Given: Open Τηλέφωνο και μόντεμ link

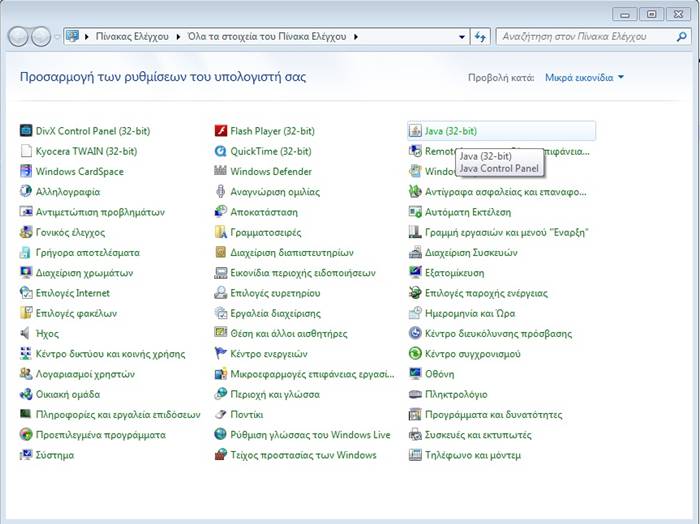Looking at the screenshot, I should [473, 455].
